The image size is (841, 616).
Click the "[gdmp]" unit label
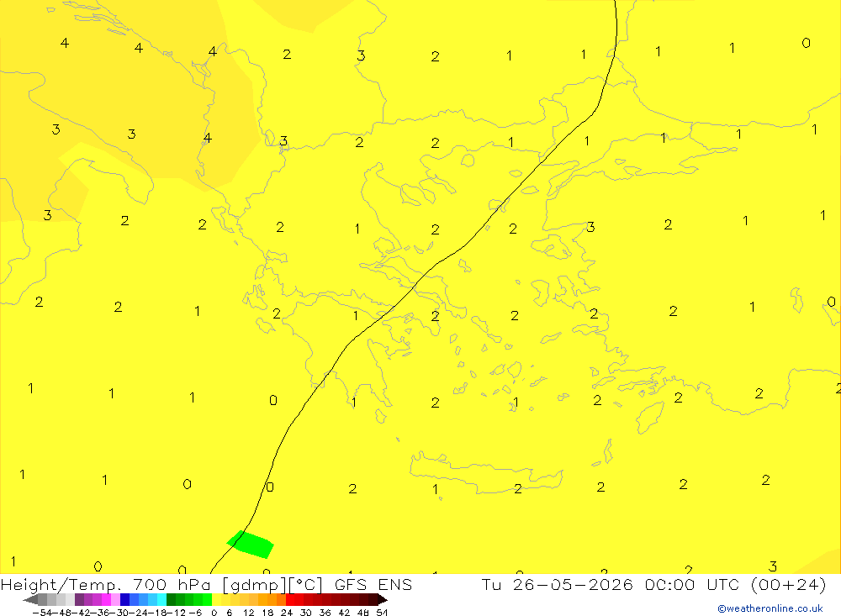[254, 584]
